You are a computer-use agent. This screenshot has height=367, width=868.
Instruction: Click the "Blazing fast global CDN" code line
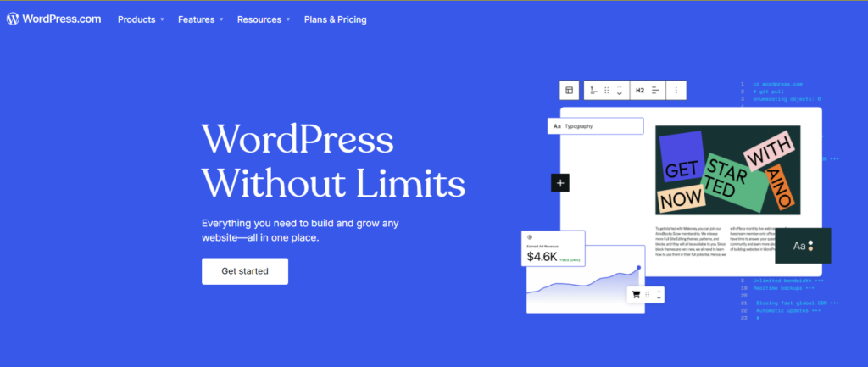[x=797, y=303]
